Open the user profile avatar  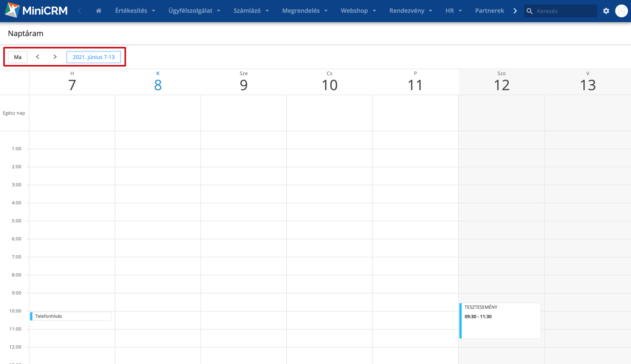pos(621,11)
